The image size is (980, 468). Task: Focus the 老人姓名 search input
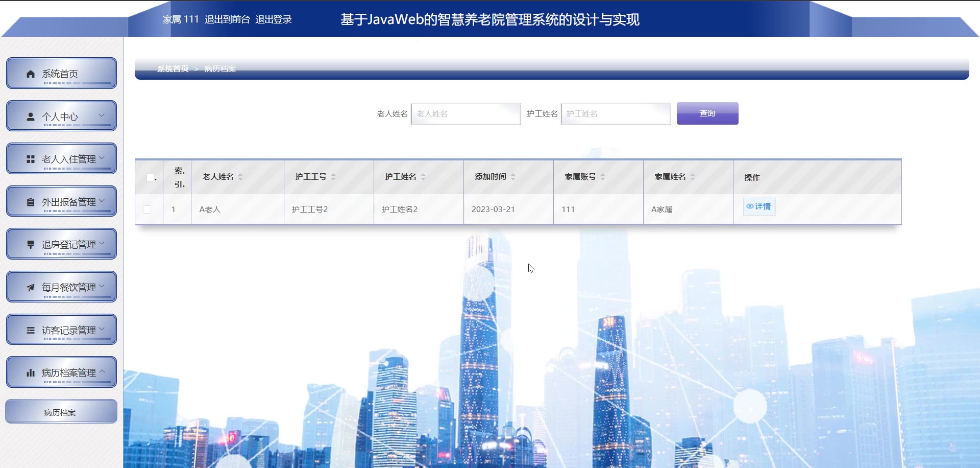pyautogui.click(x=466, y=114)
